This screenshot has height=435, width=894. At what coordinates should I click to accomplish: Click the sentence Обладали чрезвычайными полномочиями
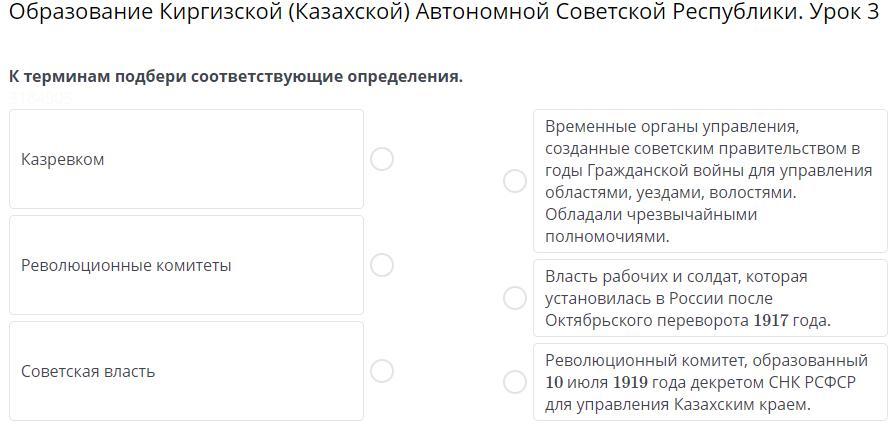click(x=651, y=226)
